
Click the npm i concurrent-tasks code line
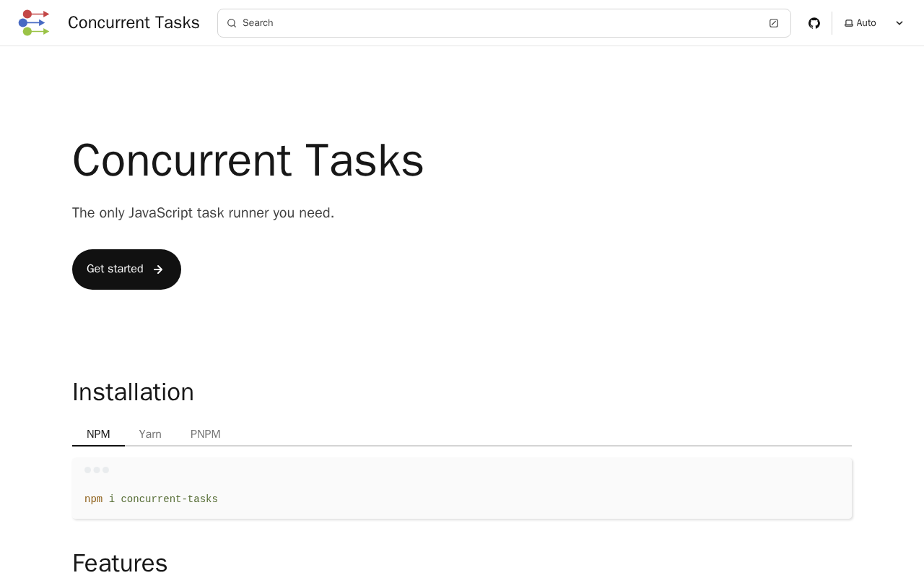pyautogui.click(x=151, y=499)
